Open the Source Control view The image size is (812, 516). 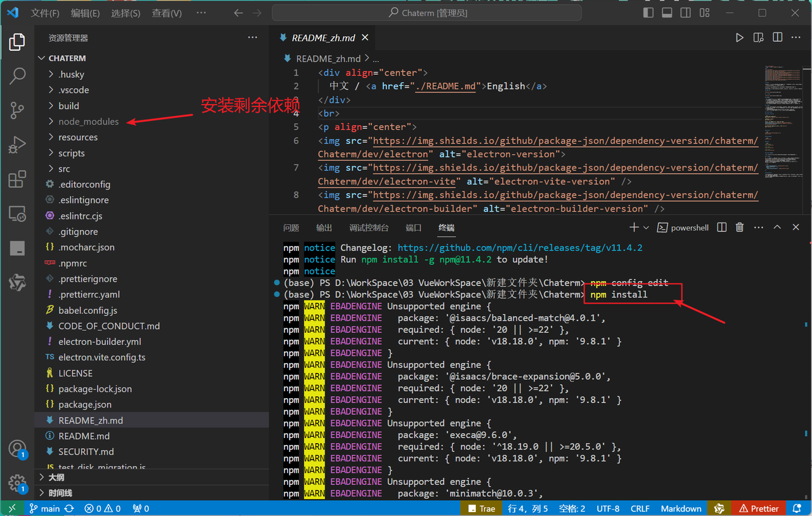pyautogui.click(x=17, y=110)
